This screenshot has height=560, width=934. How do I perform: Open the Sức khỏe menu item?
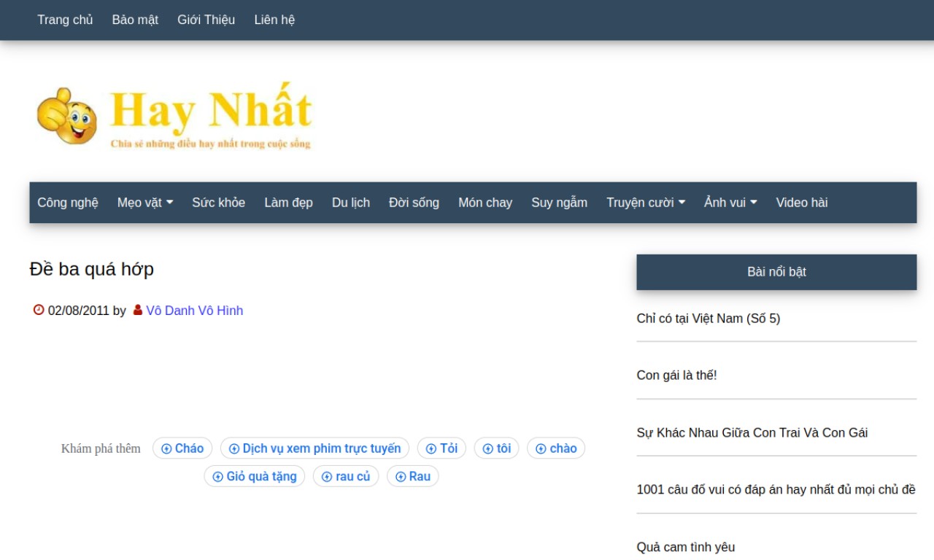pos(218,203)
